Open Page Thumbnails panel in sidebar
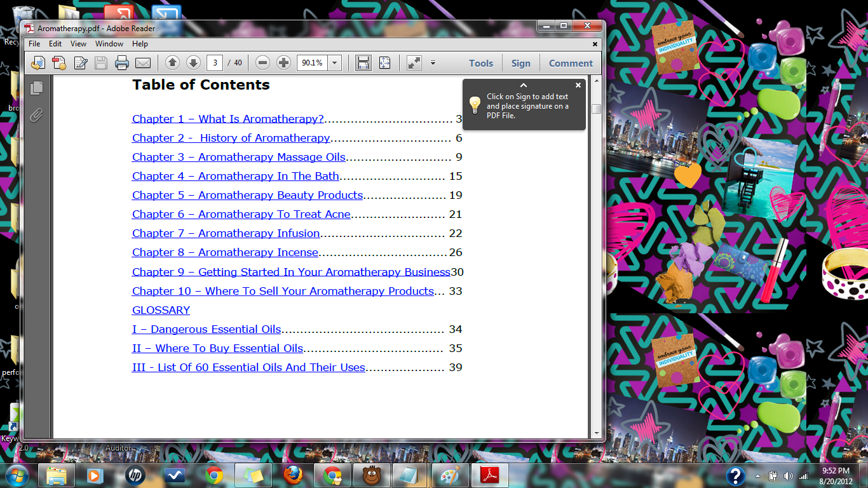 pyautogui.click(x=37, y=88)
